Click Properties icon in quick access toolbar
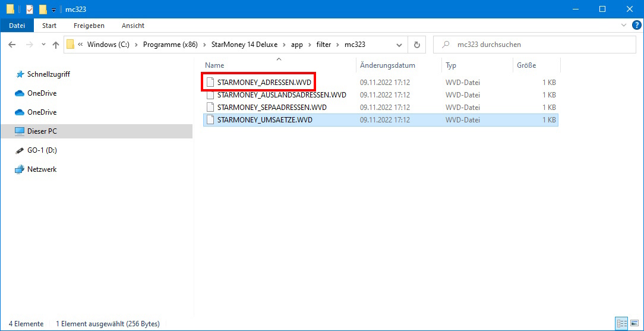The image size is (644, 331). click(x=30, y=9)
